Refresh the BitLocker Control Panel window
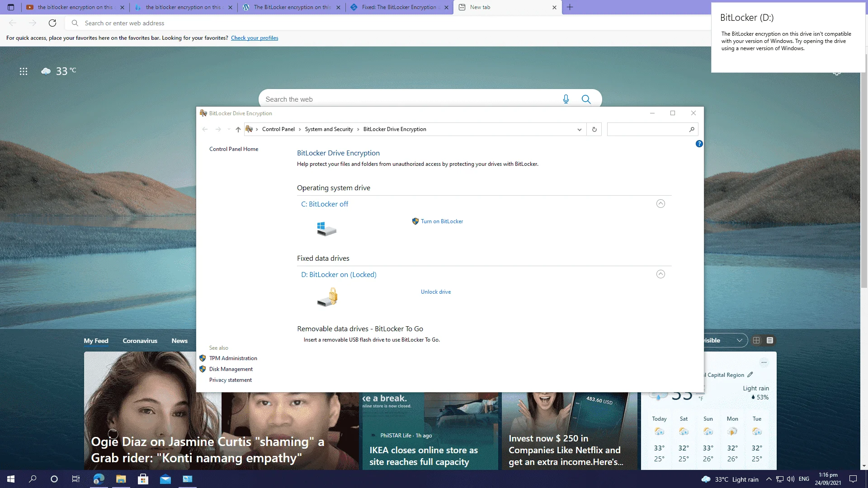868x488 pixels. tap(594, 129)
